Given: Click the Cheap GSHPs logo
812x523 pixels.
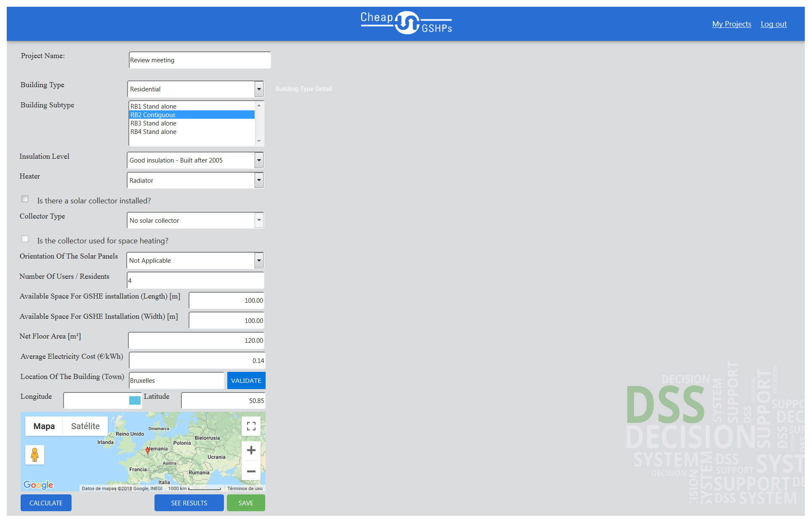Looking at the screenshot, I should (406, 23).
